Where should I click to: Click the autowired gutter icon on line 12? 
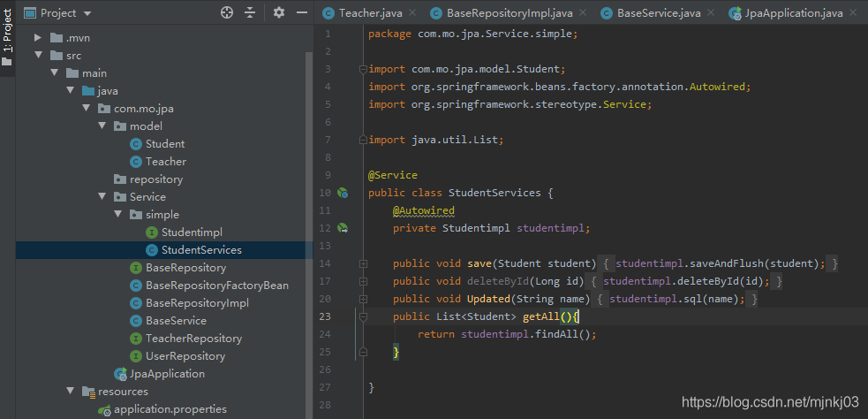click(343, 228)
